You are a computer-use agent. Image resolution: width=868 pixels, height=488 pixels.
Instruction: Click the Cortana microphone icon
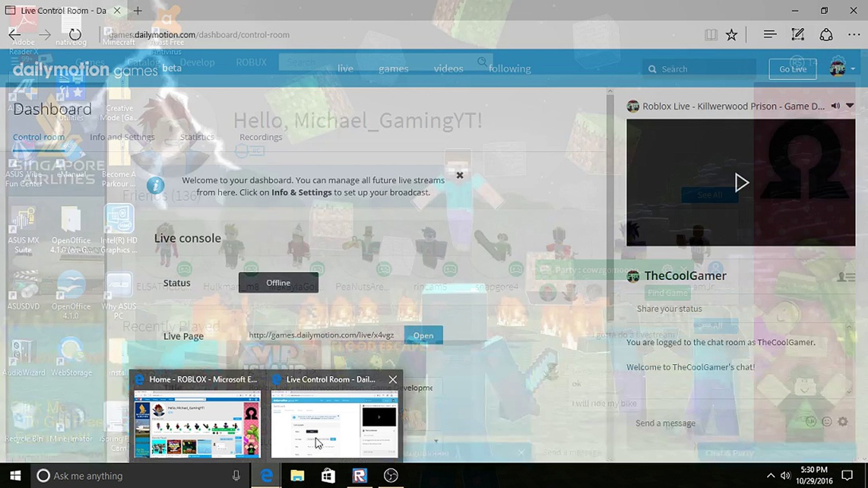pos(236,476)
